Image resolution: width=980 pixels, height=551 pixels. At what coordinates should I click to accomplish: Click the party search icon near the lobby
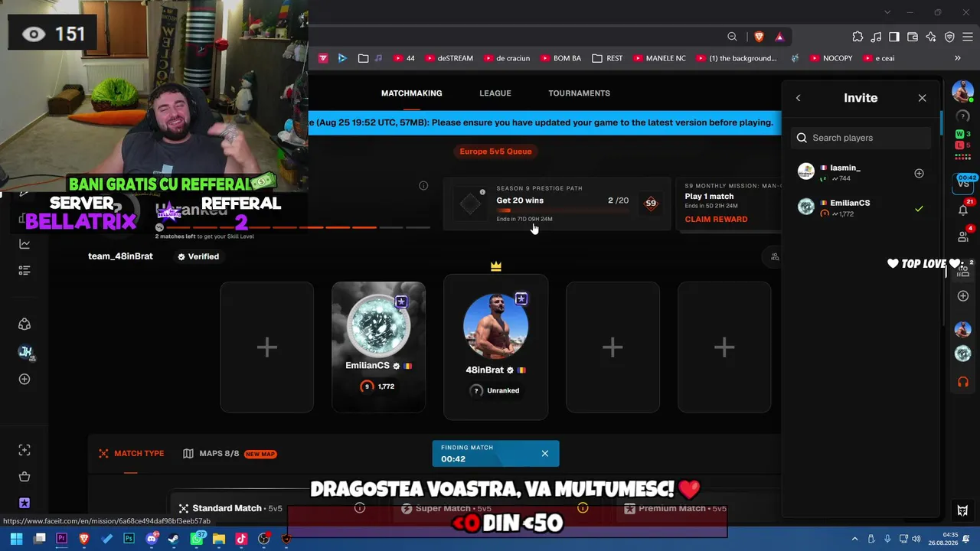[775, 257]
